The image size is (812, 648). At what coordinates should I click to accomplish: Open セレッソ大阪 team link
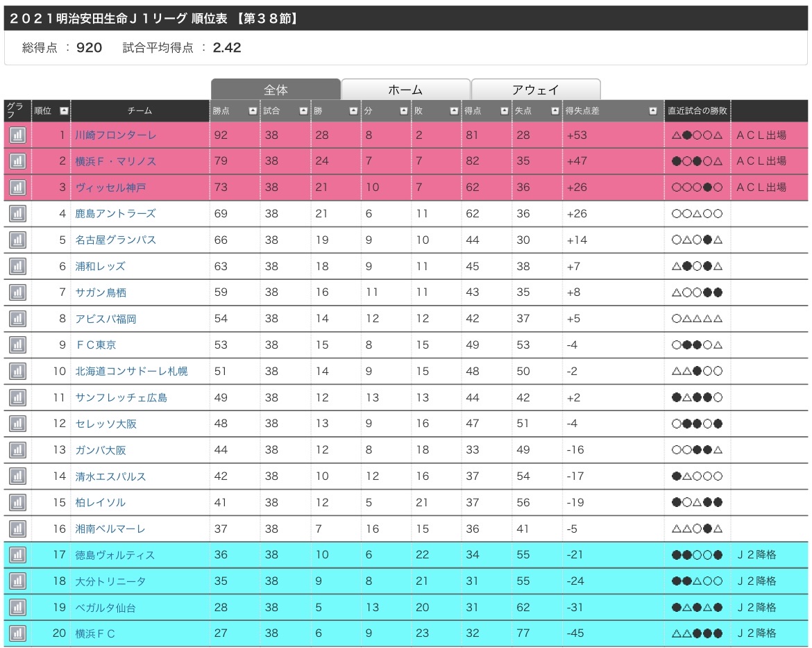105,424
